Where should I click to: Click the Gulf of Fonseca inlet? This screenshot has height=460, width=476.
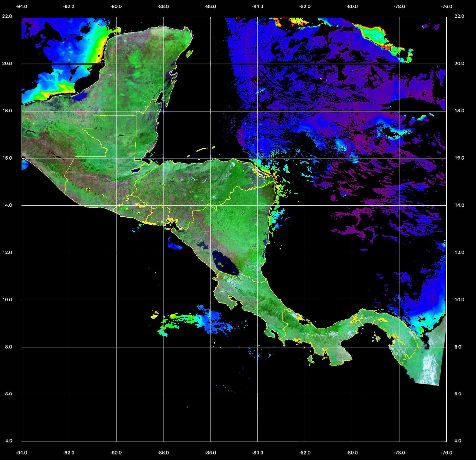pos(173,225)
